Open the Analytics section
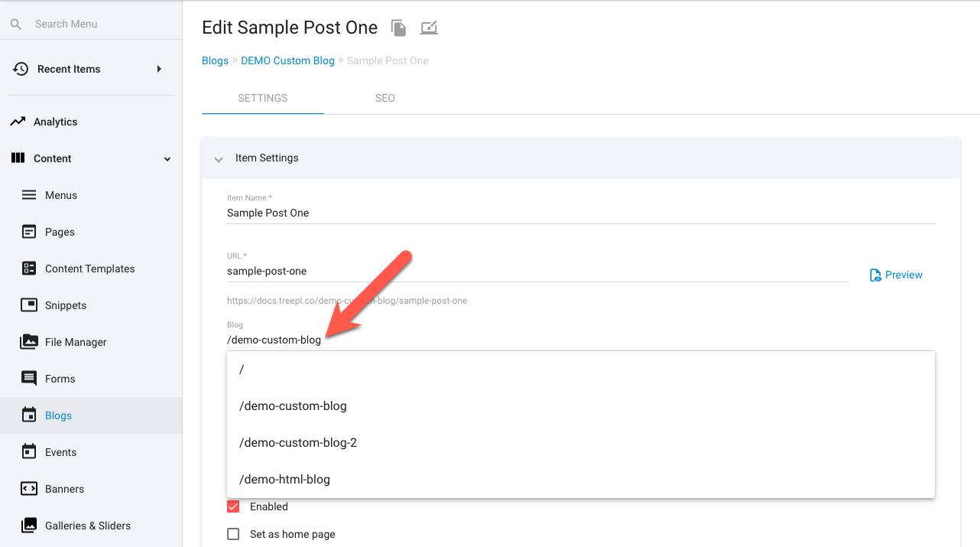This screenshot has height=547, width=980. pyautogui.click(x=55, y=122)
